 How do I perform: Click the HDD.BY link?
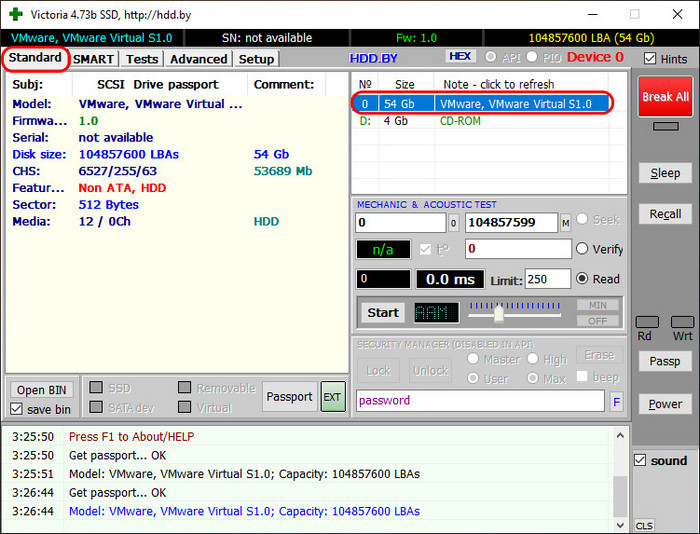click(x=373, y=58)
